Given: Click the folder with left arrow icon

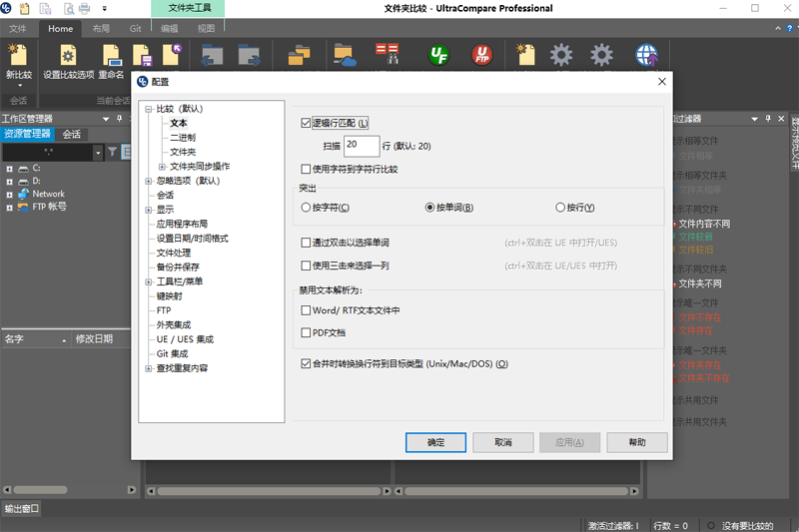Looking at the screenshot, I should [x=212, y=55].
